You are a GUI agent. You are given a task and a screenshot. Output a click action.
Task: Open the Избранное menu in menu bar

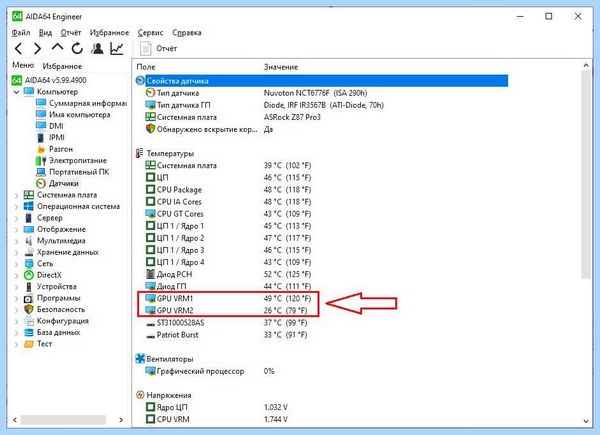click(109, 33)
